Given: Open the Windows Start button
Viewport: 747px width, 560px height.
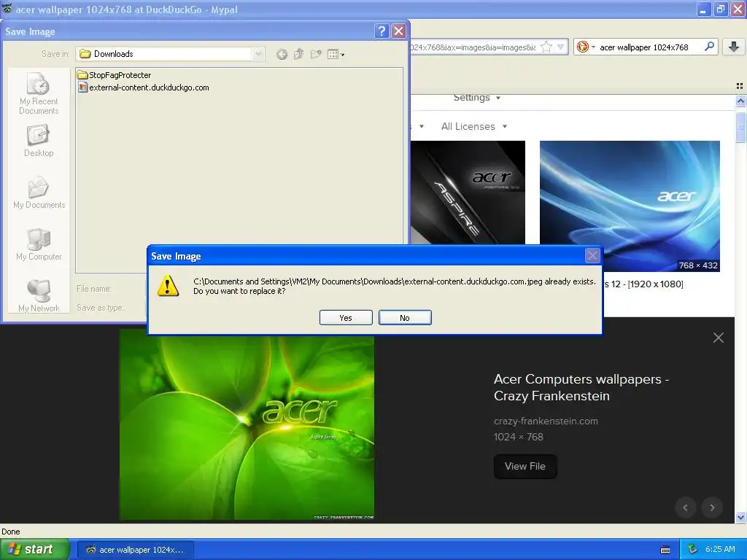Looking at the screenshot, I should point(34,550).
